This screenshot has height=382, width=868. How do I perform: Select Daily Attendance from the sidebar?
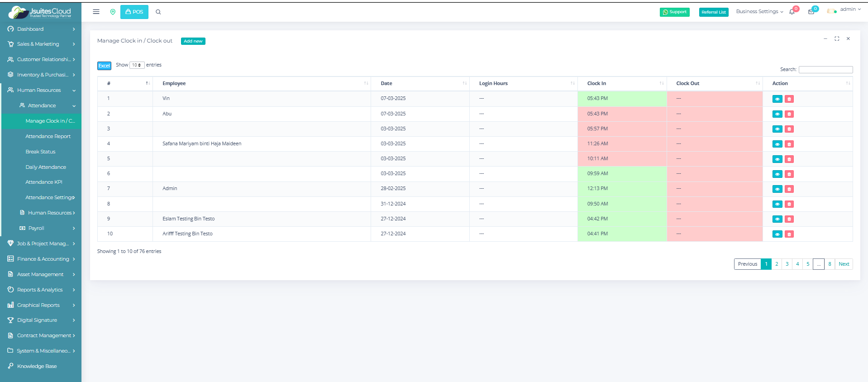pos(46,167)
